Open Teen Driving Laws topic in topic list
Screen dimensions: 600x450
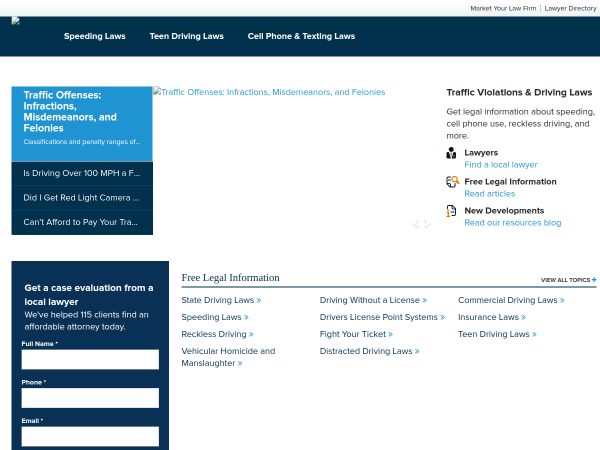pyautogui.click(x=497, y=334)
